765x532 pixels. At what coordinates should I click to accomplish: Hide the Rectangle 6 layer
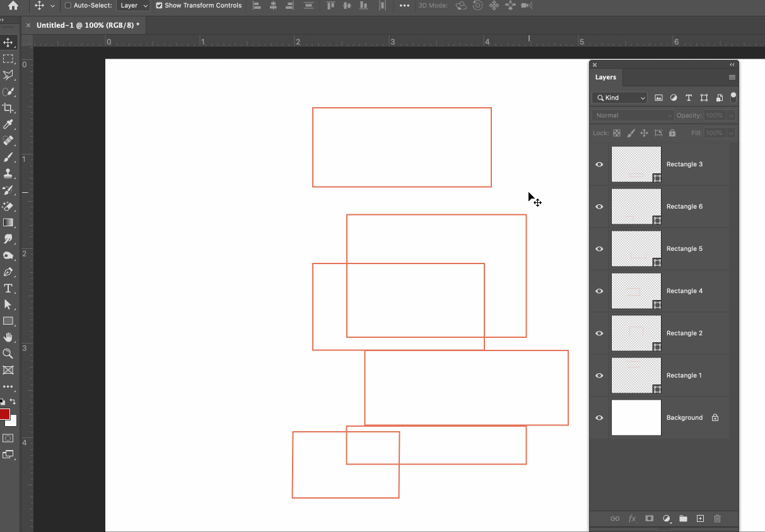coord(599,207)
